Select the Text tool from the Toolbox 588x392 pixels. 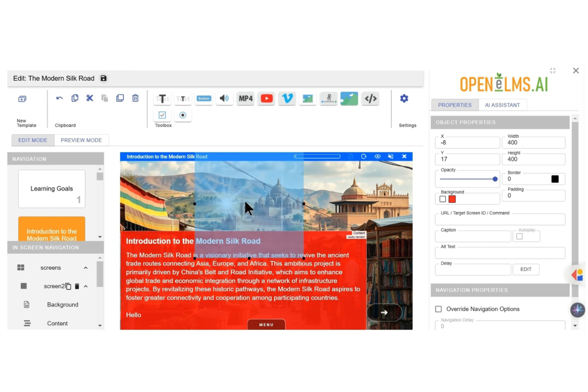tap(162, 98)
